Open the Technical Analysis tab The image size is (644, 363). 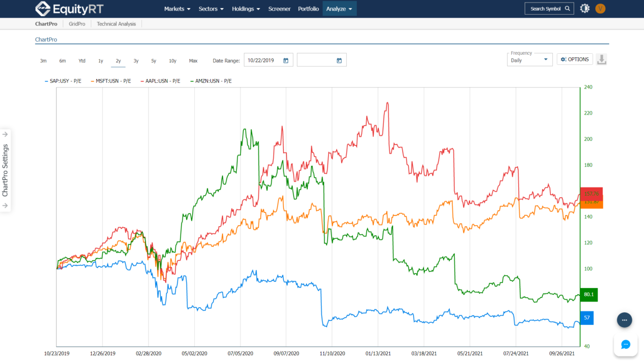click(116, 24)
